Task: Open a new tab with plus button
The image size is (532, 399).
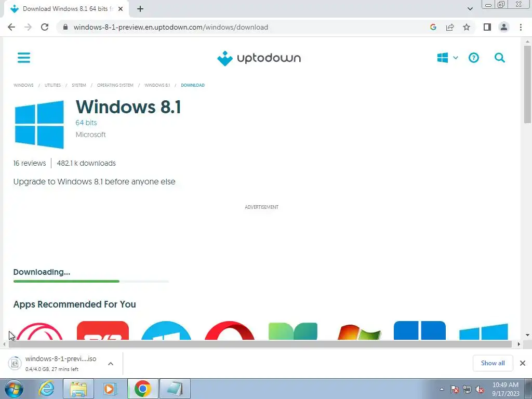Action: pyautogui.click(x=140, y=9)
